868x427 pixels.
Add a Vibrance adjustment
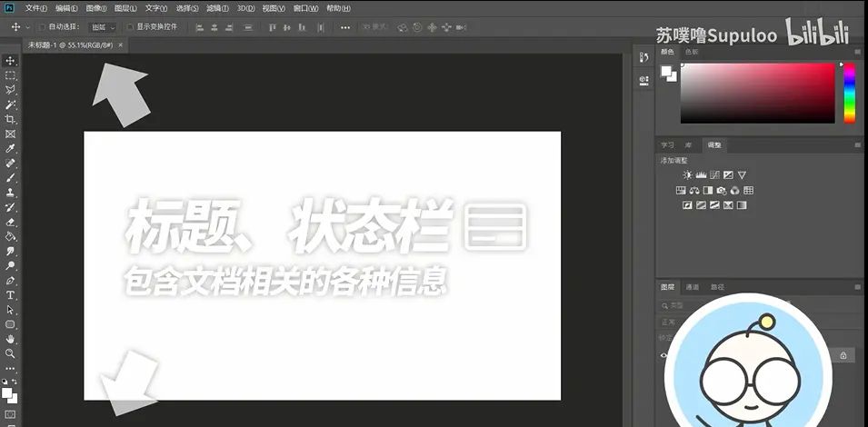(x=743, y=174)
